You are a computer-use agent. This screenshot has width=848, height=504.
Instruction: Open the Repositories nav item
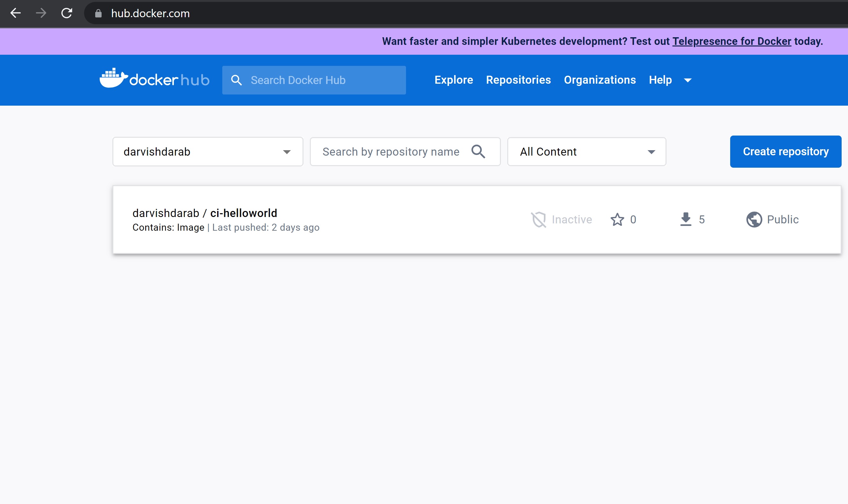[x=518, y=80]
